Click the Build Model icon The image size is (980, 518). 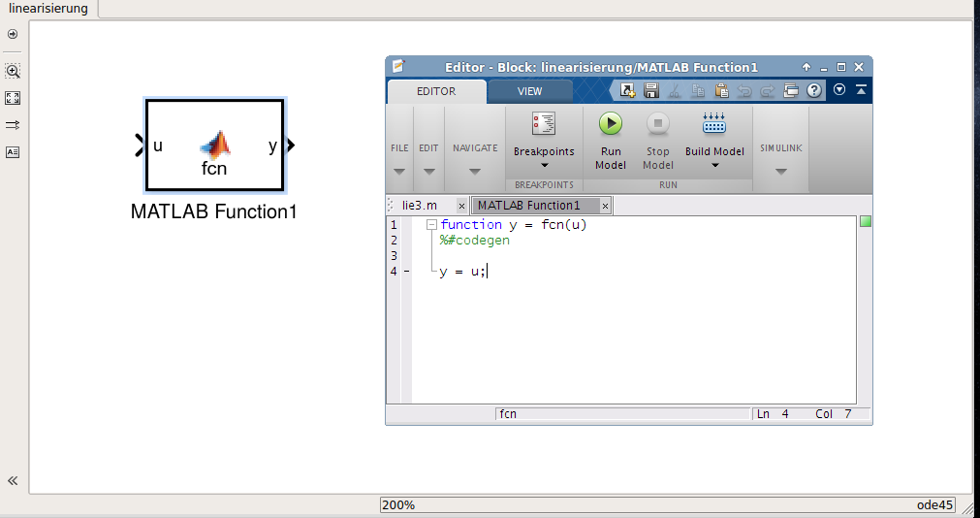pyautogui.click(x=714, y=124)
